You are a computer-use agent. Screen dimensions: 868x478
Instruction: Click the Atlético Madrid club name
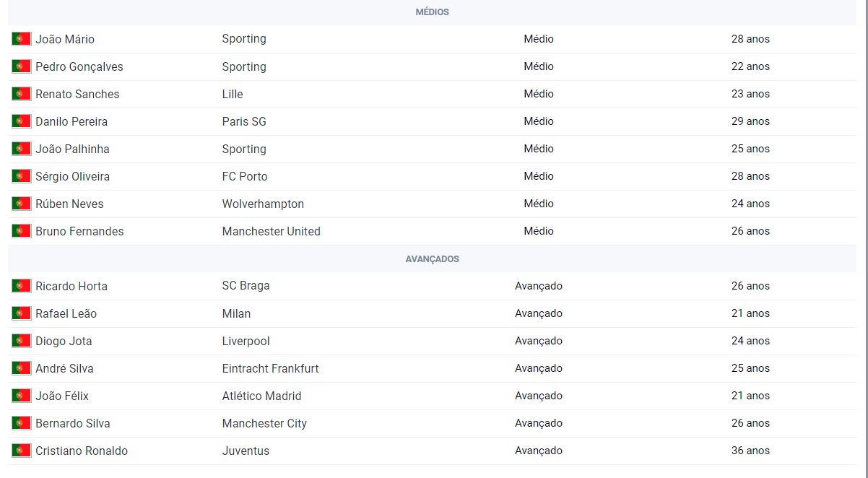(262, 396)
